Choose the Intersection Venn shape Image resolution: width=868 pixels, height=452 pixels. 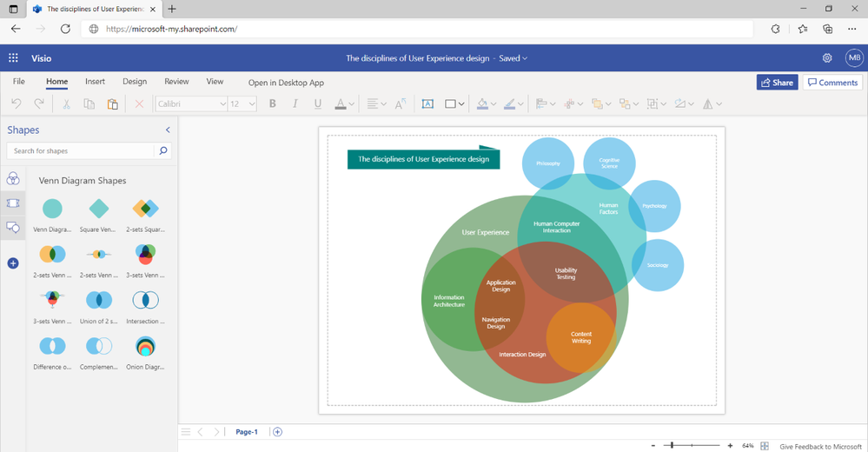(x=145, y=300)
